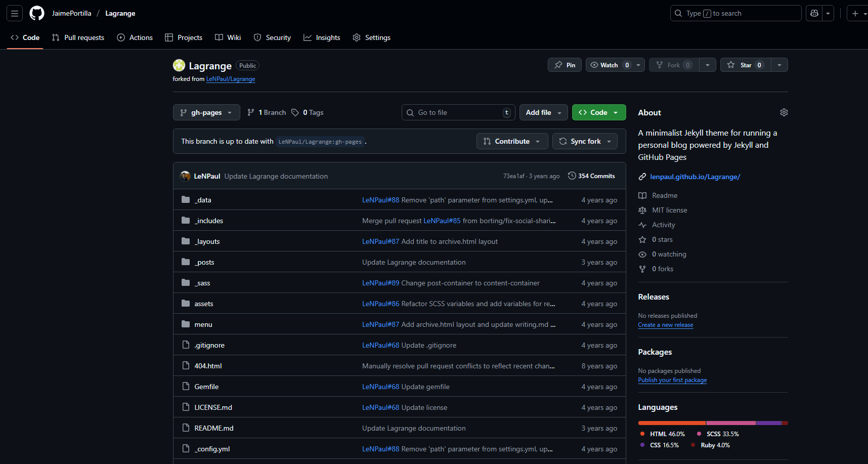This screenshot has width=868, height=464.
Task: Click the HTML segment of languages bar
Action: [672, 423]
